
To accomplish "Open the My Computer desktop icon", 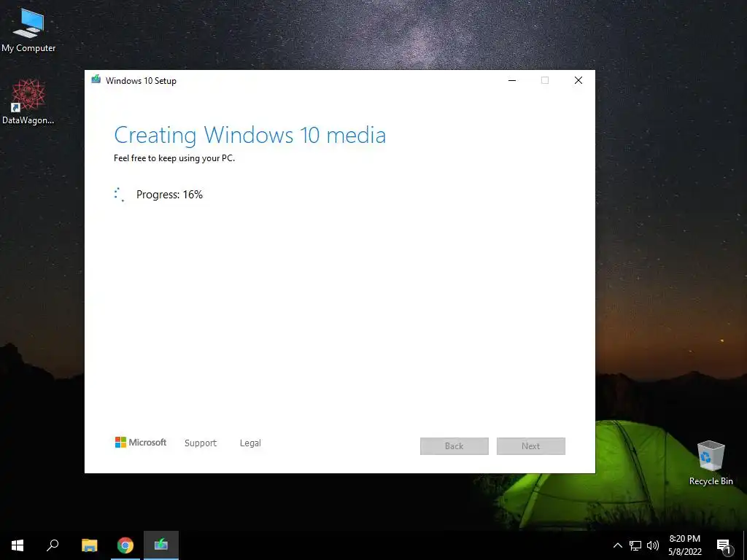I will pos(28,30).
